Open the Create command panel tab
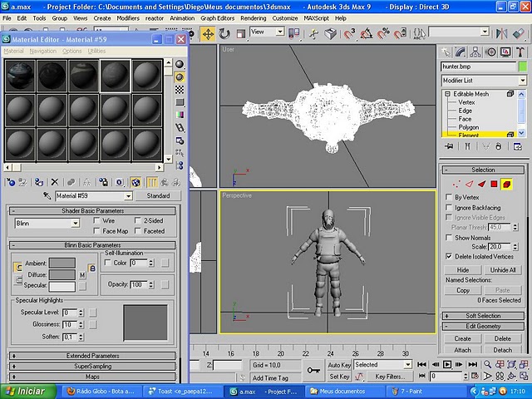 (x=446, y=52)
